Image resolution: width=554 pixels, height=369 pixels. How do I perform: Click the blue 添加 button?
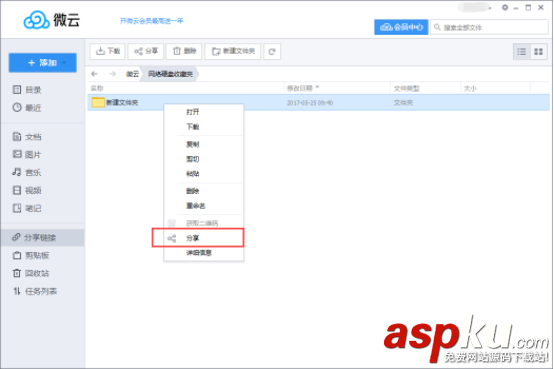(42, 63)
